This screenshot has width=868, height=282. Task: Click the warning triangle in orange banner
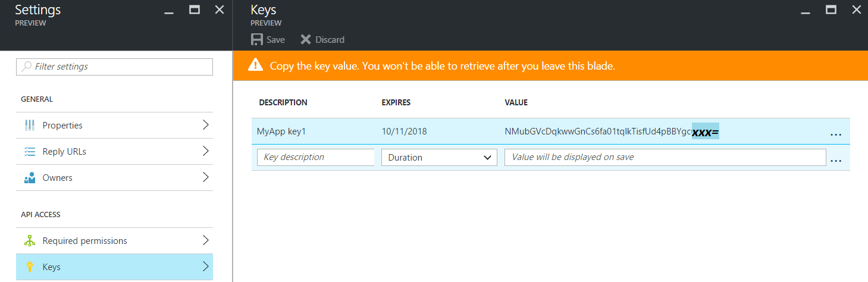point(255,65)
